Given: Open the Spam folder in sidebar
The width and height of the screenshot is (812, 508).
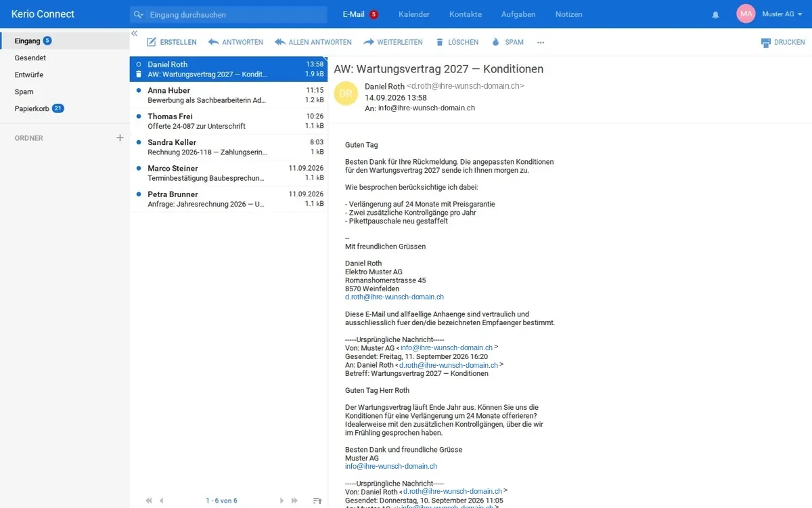Looking at the screenshot, I should click(64, 91).
